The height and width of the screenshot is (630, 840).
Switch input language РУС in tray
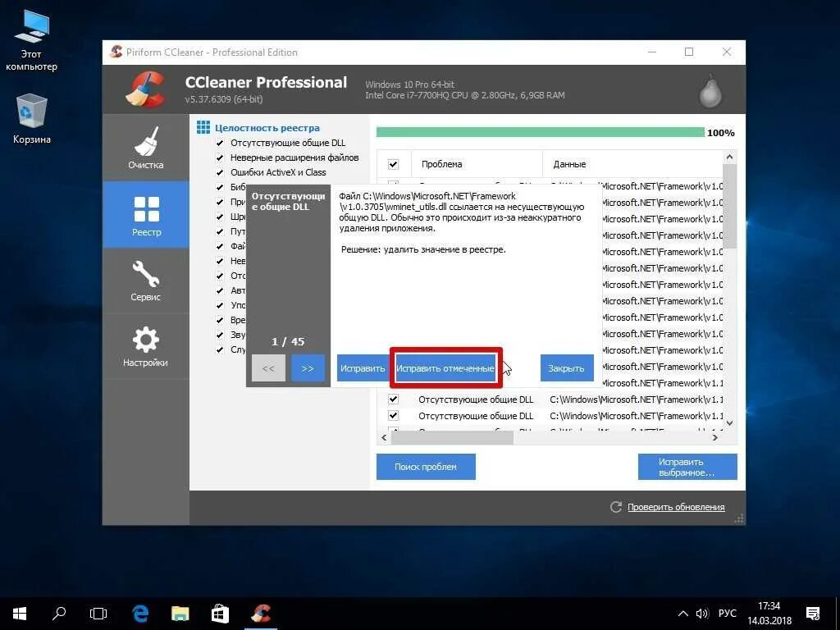pos(728,614)
